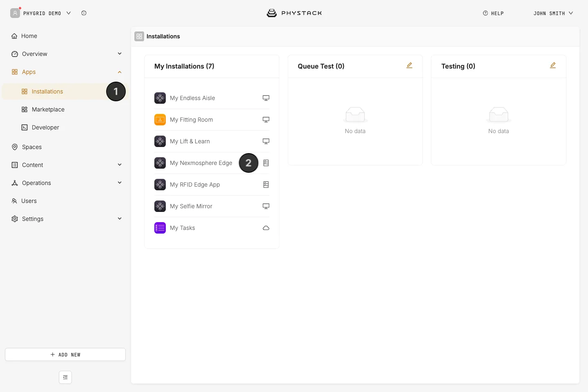Screen dimensions: 588x392
Task: Click the ADD NEW button
Action: click(65, 354)
